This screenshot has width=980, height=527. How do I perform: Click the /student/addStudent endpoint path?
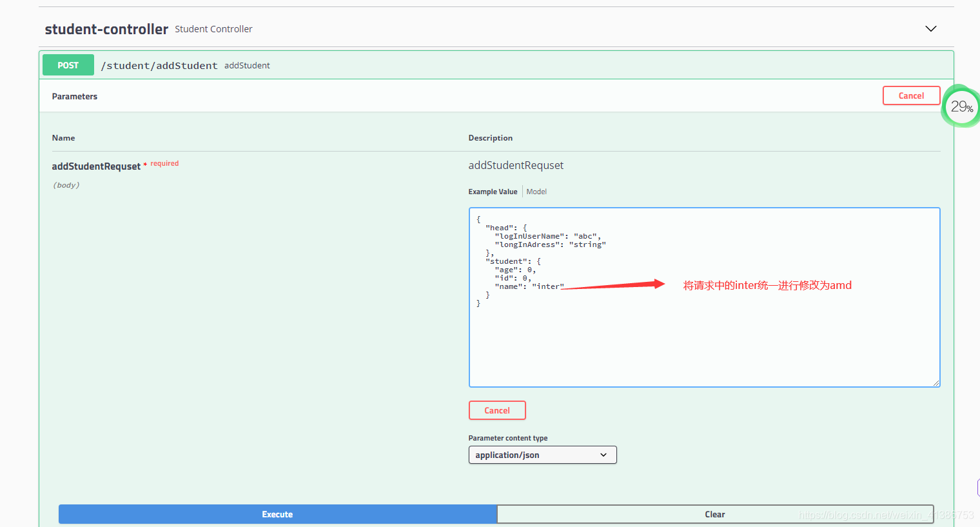coord(159,65)
